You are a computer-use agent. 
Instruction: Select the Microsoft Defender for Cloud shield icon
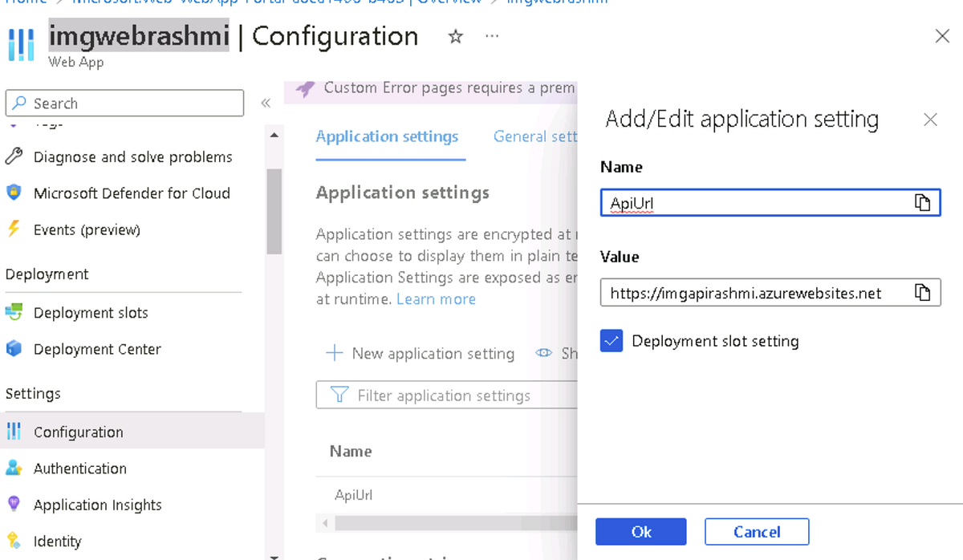pyautogui.click(x=14, y=193)
